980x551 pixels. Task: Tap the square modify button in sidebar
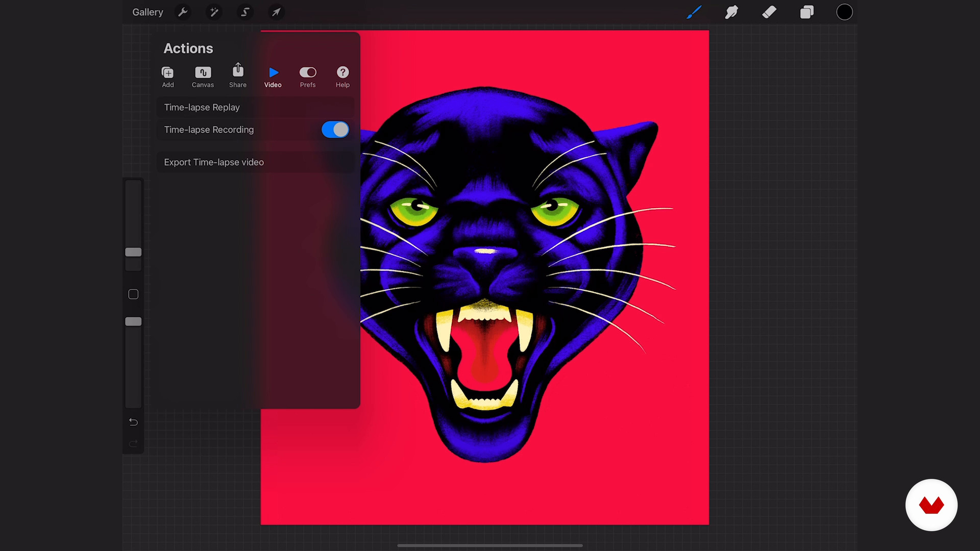coord(133,294)
